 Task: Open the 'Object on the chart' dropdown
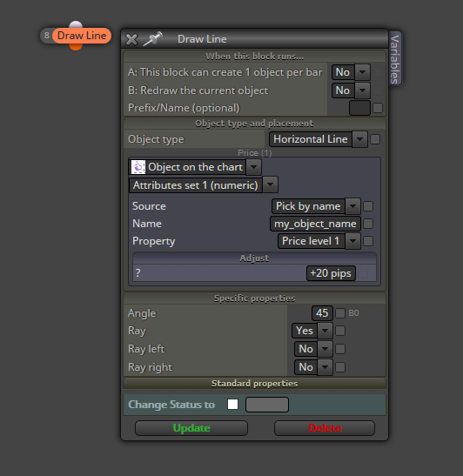[195, 167]
